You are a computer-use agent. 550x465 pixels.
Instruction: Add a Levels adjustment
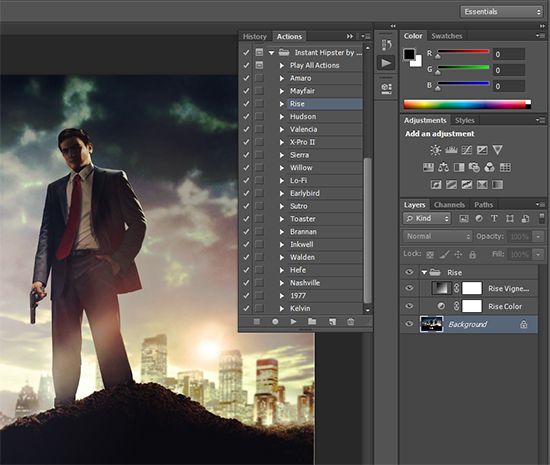pos(451,150)
